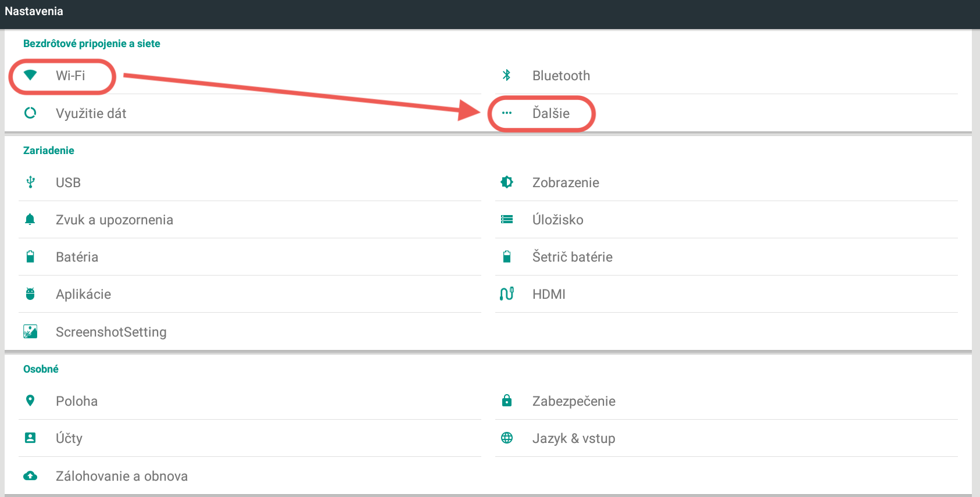This screenshot has height=497, width=980.
Task: Tap the Wi-Fi signal icon
Action: tap(30, 75)
